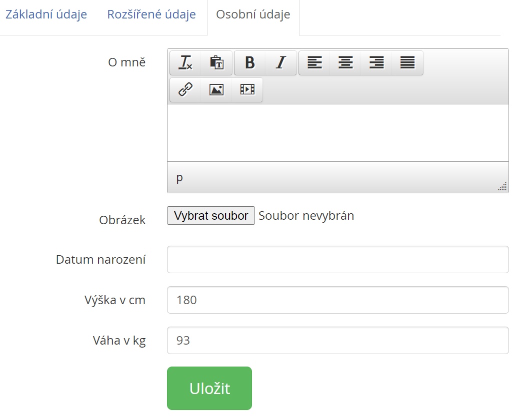The height and width of the screenshot is (420, 524).
Task: Justify text in editor
Action: click(x=407, y=63)
